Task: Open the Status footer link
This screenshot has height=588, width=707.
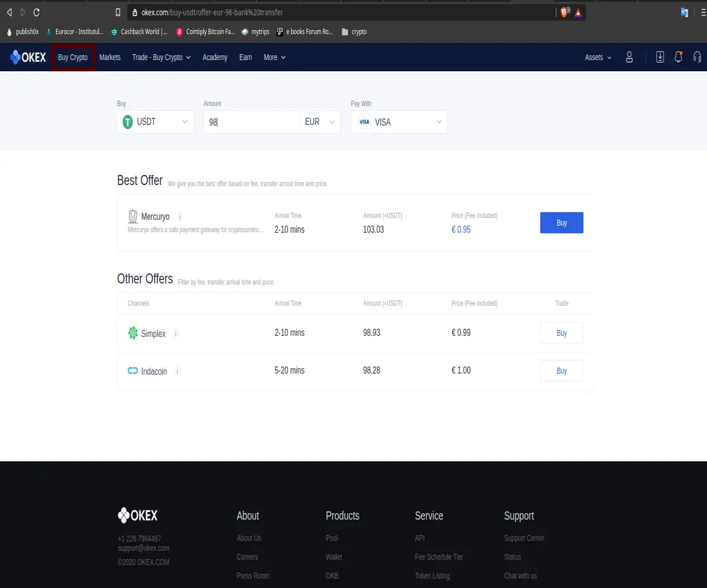Action: pos(513,557)
